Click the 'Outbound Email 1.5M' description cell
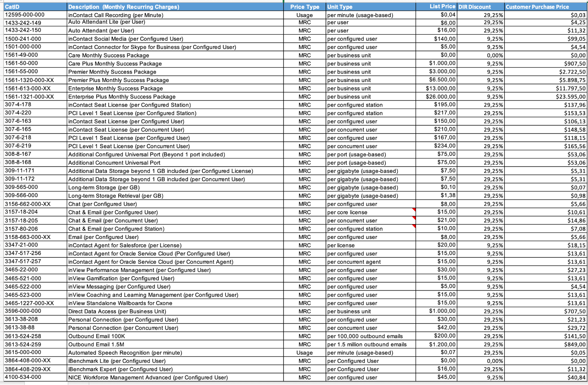 point(175,345)
